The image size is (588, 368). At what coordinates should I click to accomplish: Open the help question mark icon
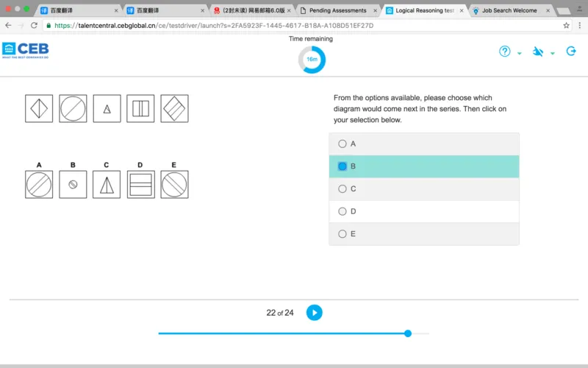(x=505, y=52)
